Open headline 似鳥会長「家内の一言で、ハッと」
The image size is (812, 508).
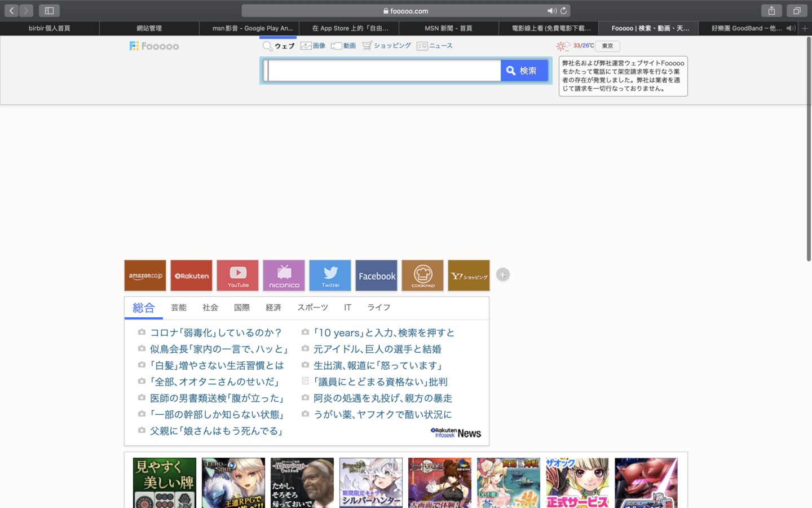coord(219,349)
